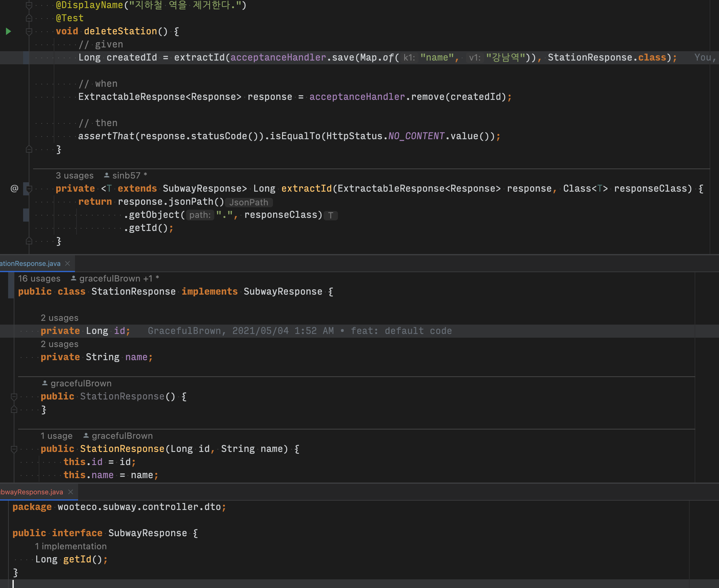This screenshot has height=588, width=719.
Task: Show the 1 implementation of getId
Action: point(71,546)
